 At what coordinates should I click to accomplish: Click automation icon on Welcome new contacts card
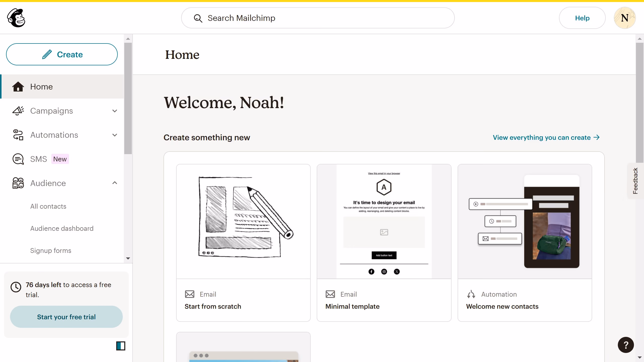(471, 294)
